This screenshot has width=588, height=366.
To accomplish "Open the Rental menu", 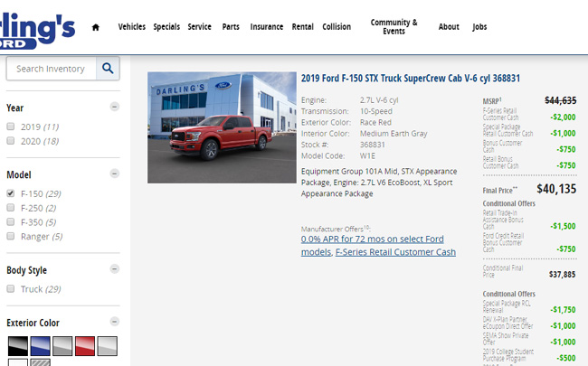I will 303,27.
